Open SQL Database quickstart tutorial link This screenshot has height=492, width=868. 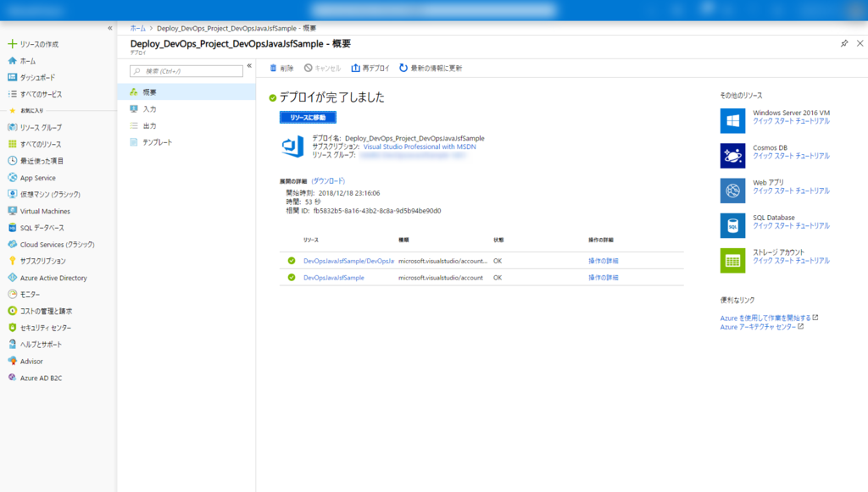pyautogui.click(x=791, y=225)
